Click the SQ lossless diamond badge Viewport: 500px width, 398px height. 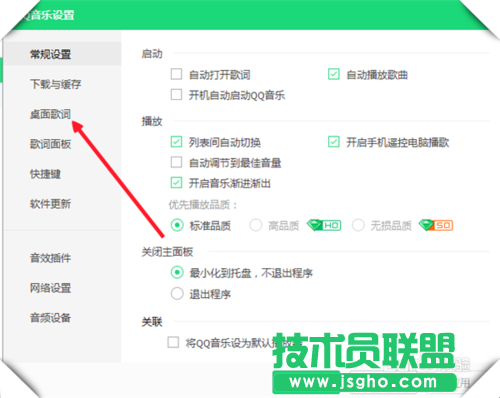point(436,225)
